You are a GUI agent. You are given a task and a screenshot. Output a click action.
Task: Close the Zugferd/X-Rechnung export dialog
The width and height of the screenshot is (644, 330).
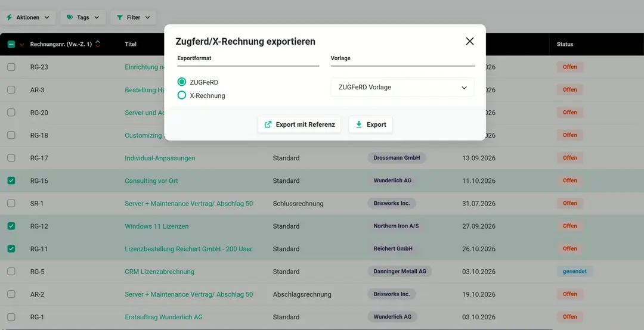[x=470, y=41]
